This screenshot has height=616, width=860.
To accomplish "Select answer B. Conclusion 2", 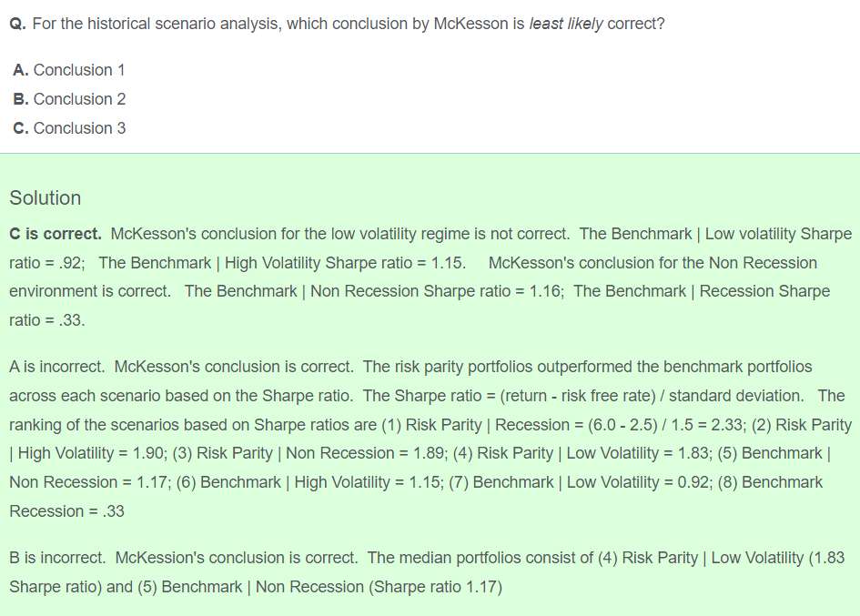I will tap(70, 99).
